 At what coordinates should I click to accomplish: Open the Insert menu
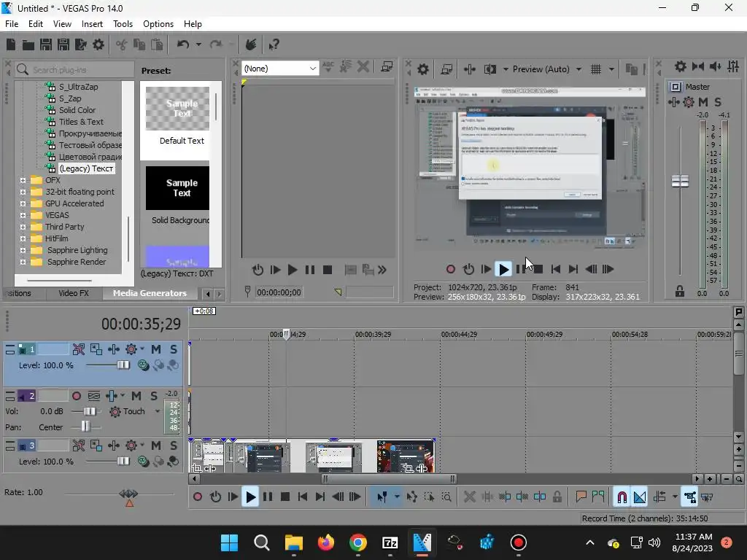92,24
